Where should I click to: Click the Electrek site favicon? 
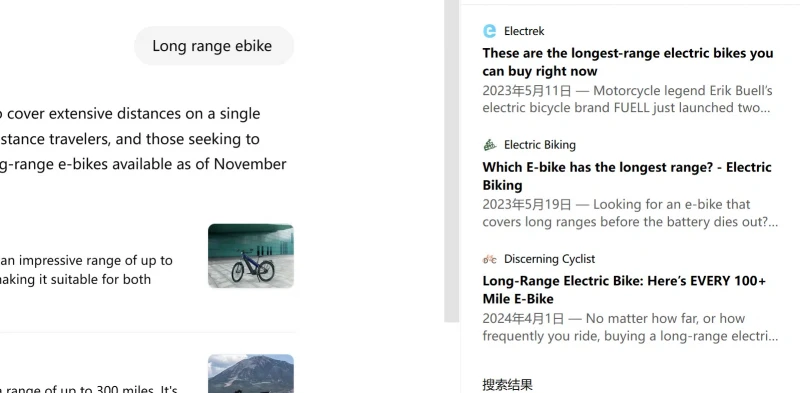[x=489, y=31]
